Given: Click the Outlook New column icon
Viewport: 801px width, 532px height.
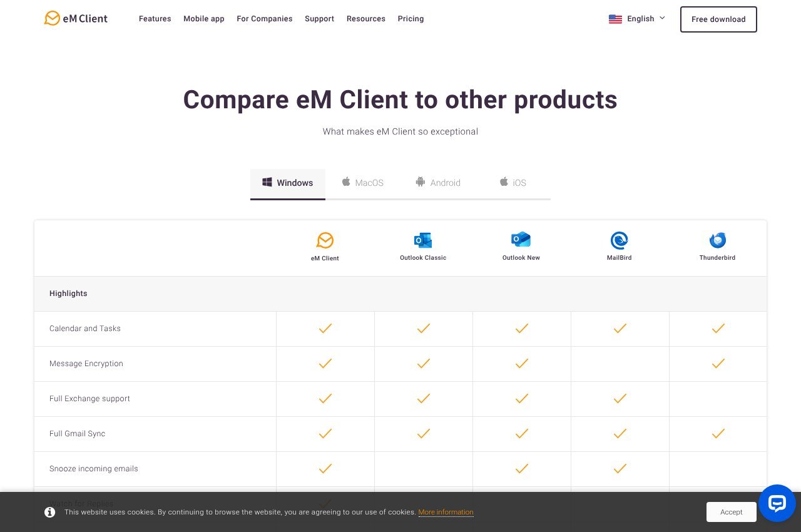Looking at the screenshot, I should tap(521, 240).
